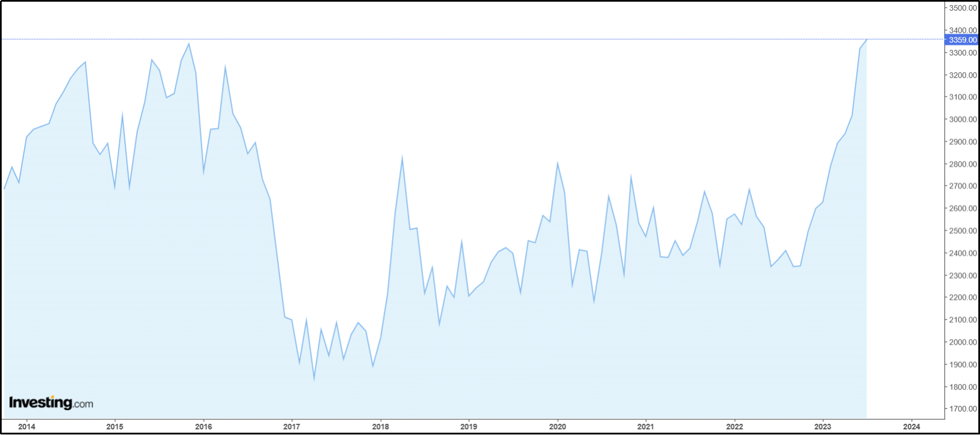Click the 2500.00 price axis label

pyautogui.click(x=963, y=231)
